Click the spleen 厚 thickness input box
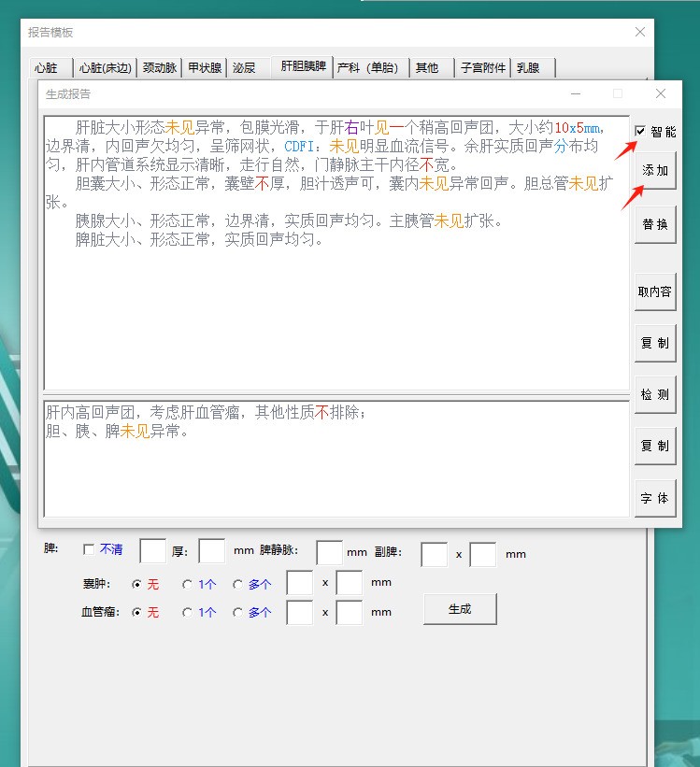Viewport: 700px width, 767px height. [212, 552]
